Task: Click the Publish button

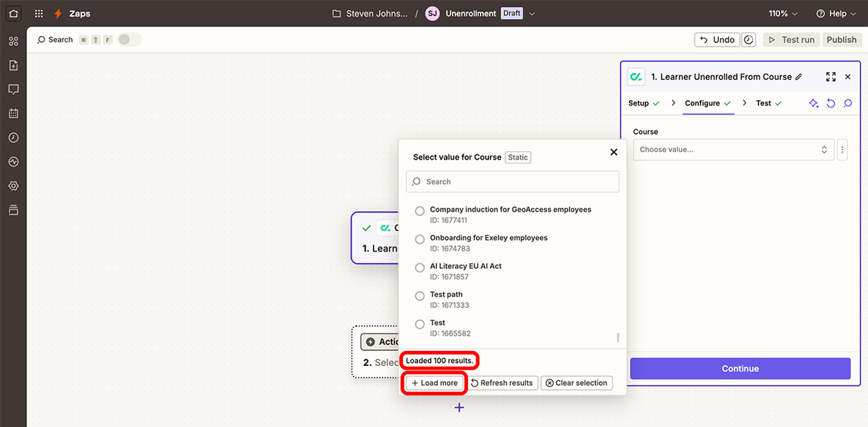Action: click(x=842, y=40)
